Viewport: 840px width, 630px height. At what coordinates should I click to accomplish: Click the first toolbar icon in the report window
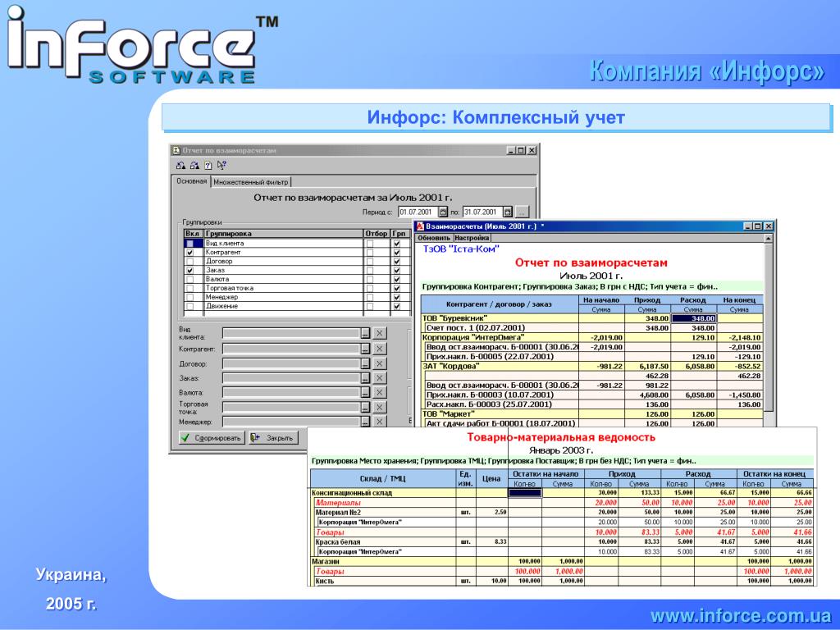[x=181, y=166]
